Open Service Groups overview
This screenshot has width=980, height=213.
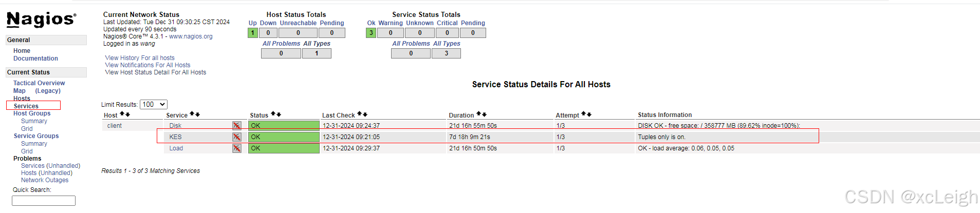pyautogui.click(x=36, y=136)
